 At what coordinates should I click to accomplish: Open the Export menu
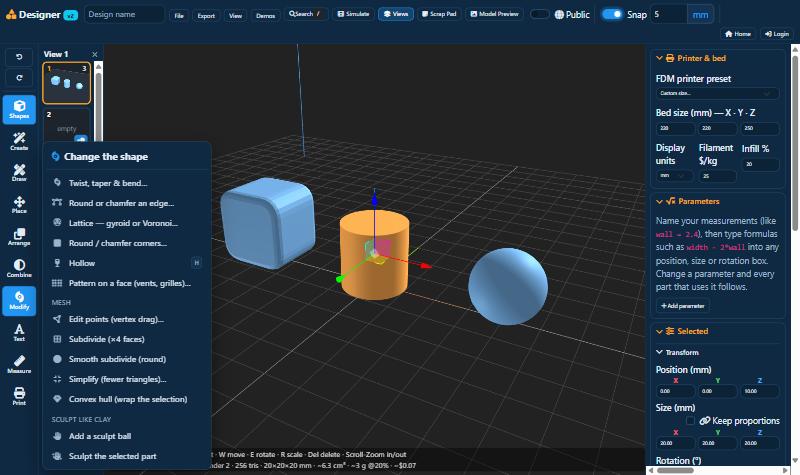click(206, 15)
